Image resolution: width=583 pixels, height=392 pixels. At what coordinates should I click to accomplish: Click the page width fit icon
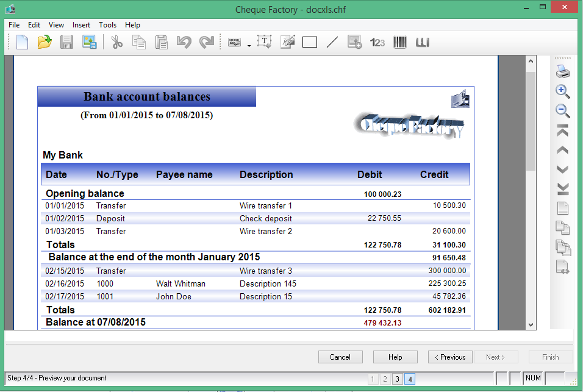point(562,267)
